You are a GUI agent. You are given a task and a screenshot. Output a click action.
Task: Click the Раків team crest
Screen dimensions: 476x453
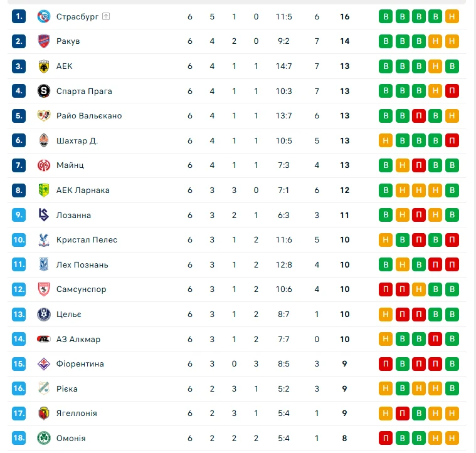pos(43,41)
